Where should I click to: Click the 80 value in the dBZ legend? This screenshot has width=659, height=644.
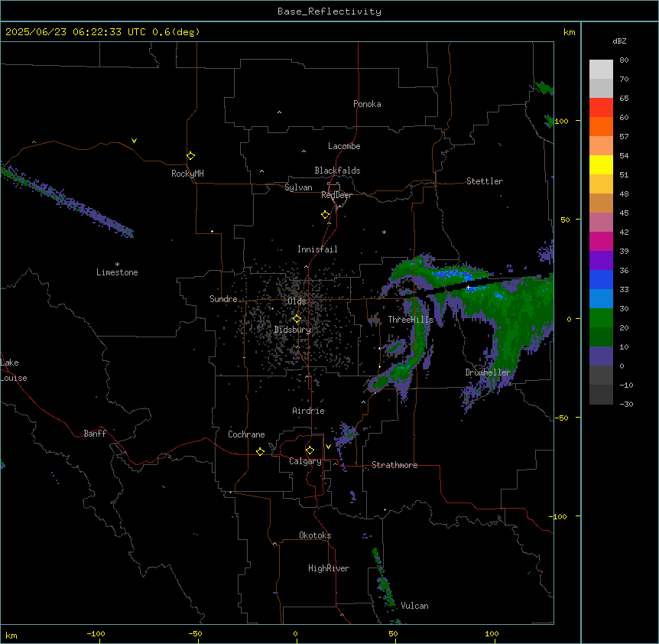point(624,60)
